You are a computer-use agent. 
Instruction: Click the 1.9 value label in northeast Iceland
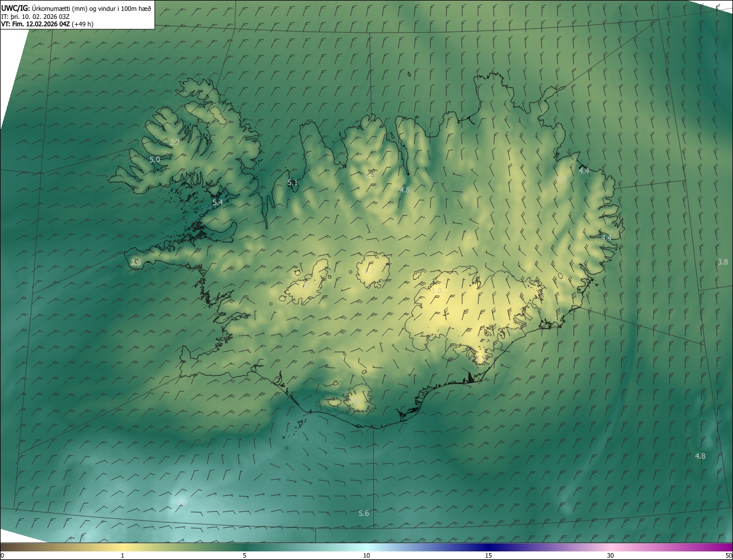coord(562,179)
